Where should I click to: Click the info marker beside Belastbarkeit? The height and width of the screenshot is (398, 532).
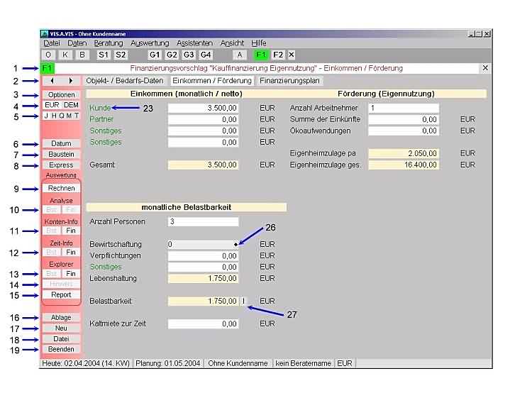243,301
